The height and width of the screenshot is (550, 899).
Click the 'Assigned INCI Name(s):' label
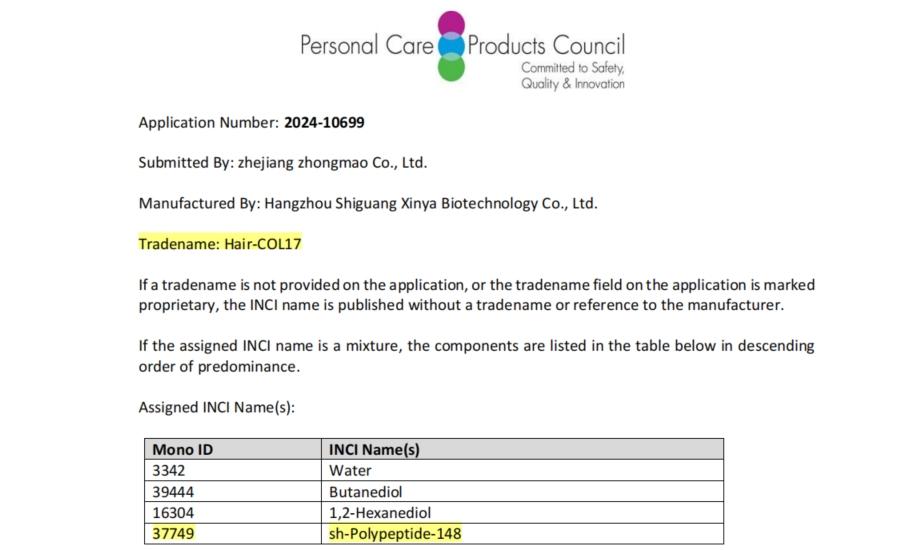point(217,407)
